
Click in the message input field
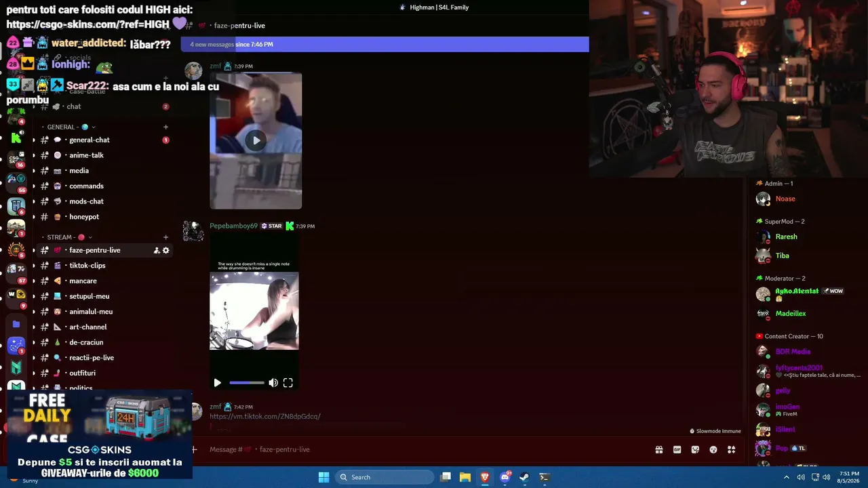click(427, 449)
